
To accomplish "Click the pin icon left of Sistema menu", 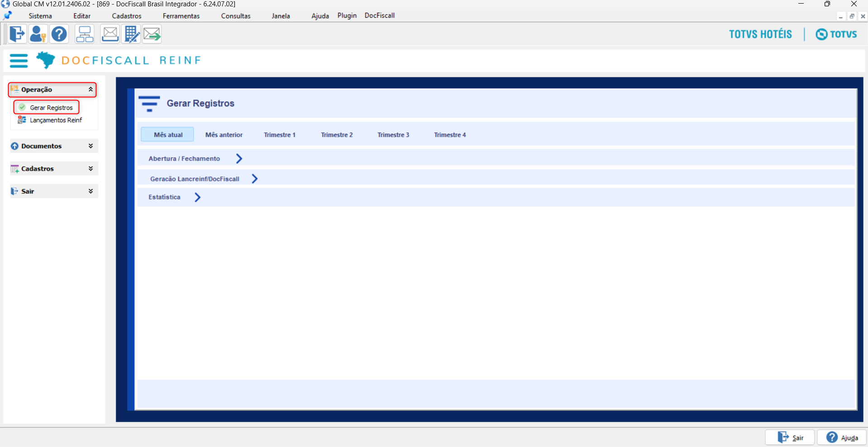I will click(x=8, y=16).
